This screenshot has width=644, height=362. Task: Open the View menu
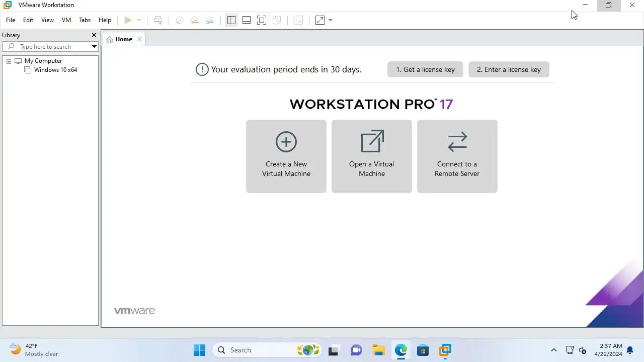(x=47, y=20)
